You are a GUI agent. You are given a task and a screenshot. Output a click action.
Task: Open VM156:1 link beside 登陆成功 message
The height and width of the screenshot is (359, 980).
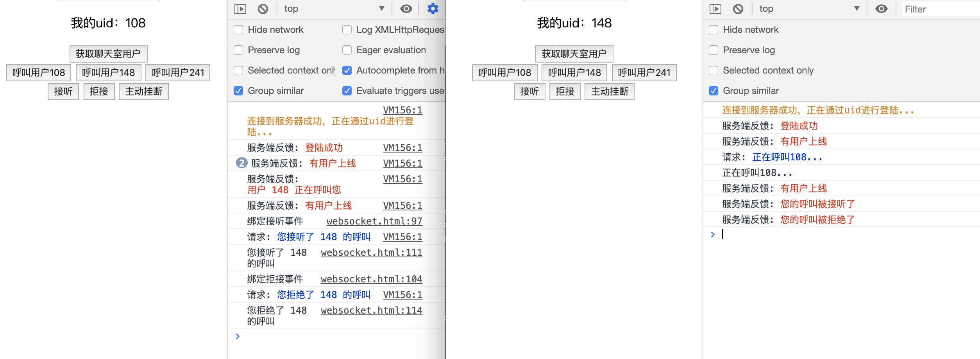coord(402,148)
